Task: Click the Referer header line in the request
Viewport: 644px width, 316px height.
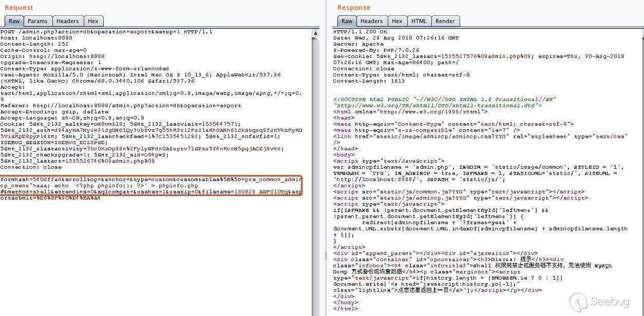Action: tap(121, 106)
